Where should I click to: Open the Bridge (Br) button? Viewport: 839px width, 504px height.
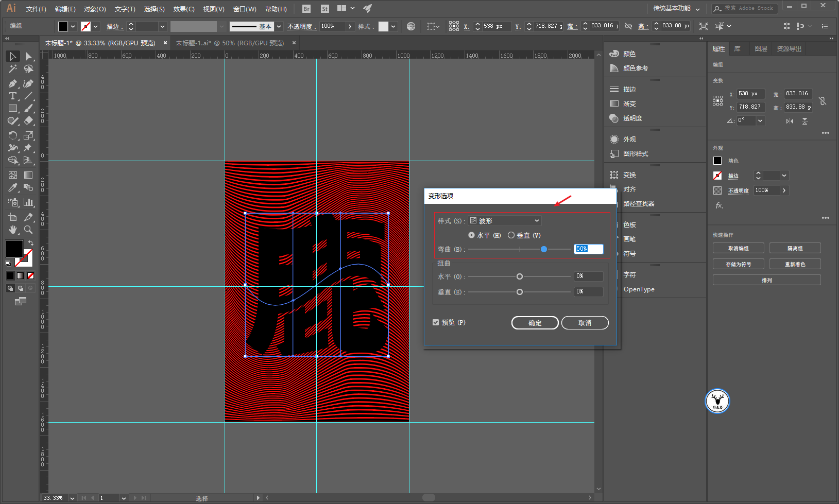click(306, 9)
